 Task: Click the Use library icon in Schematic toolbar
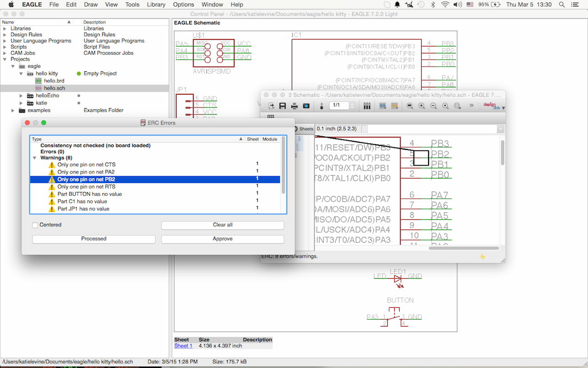click(x=367, y=106)
